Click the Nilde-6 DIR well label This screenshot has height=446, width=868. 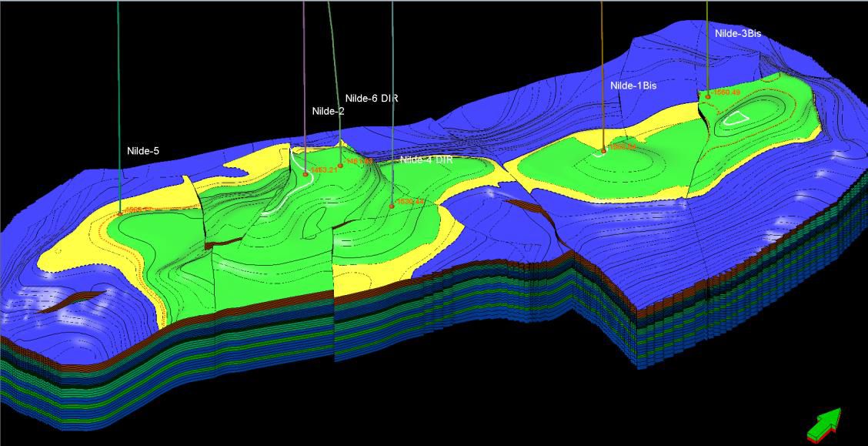coord(371,98)
